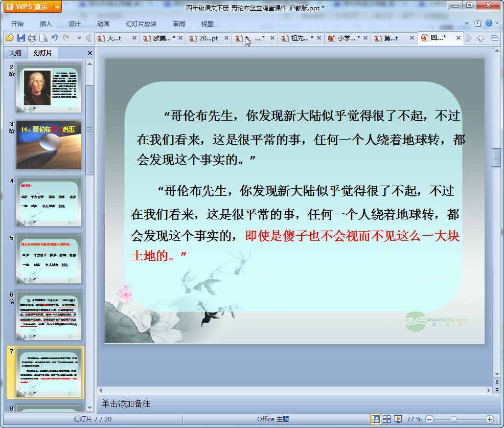The width and height of the screenshot is (504, 428).
Task: Add a new document tab with the plus icon
Action: click(x=480, y=38)
